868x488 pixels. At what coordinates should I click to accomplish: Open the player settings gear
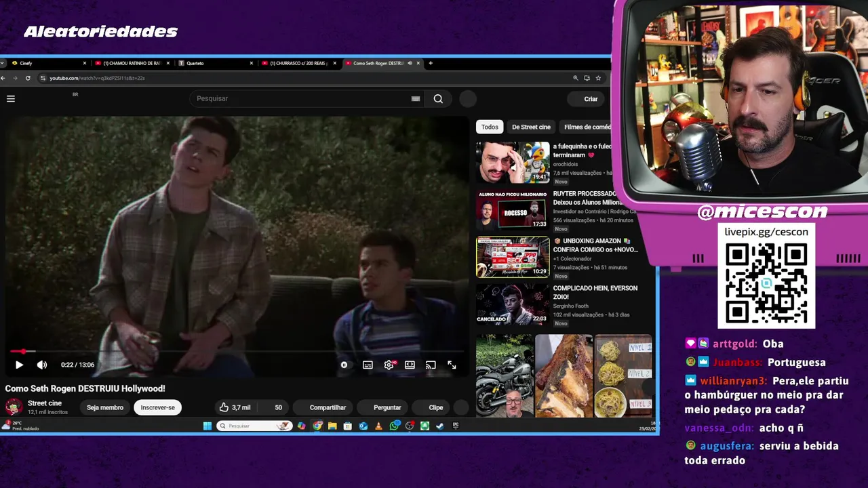389,365
